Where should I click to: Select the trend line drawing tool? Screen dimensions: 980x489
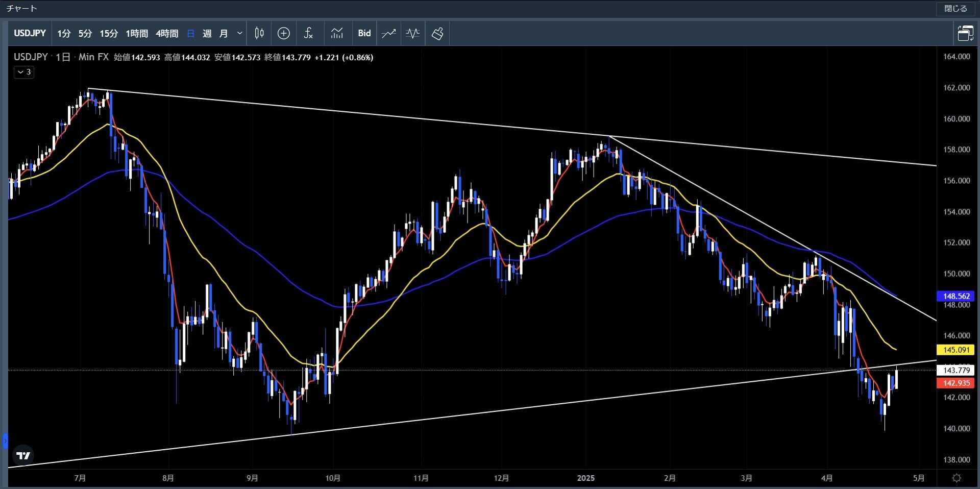pos(389,33)
